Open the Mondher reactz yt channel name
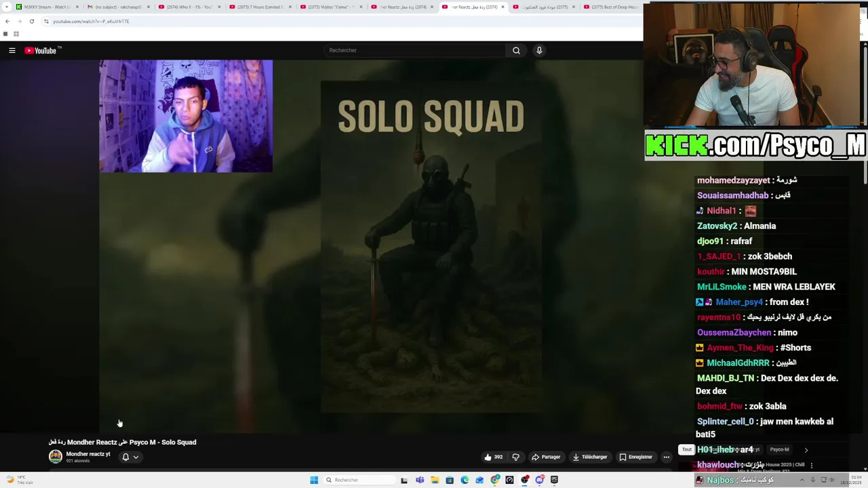Screen dimensions: 868x488 [88, 454]
